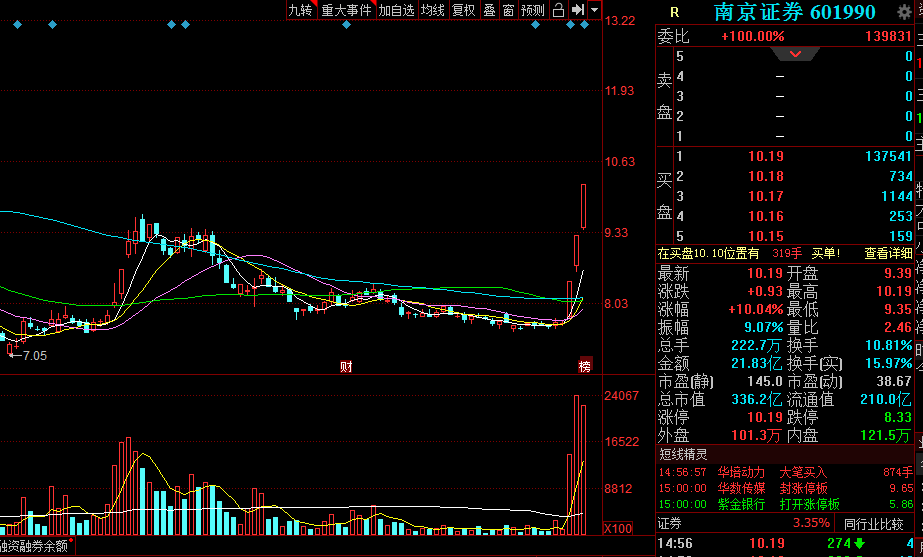Click the 买单! label
923x557 pixels.
[x=826, y=253]
